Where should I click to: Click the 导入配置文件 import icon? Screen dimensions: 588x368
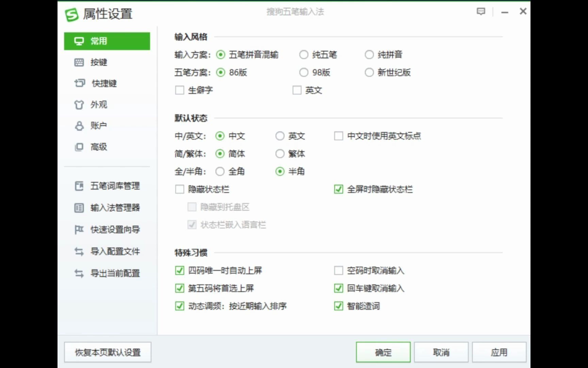[79, 251]
